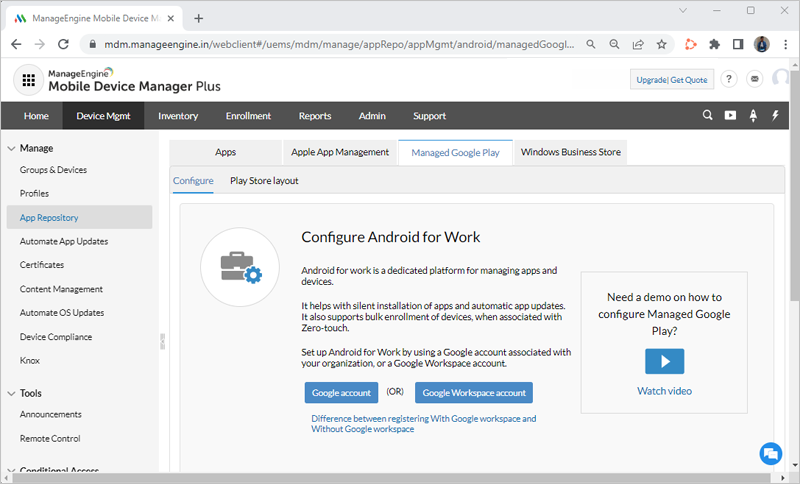Click the Google Workspace account button
This screenshot has width=800, height=484.
tap(473, 393)
